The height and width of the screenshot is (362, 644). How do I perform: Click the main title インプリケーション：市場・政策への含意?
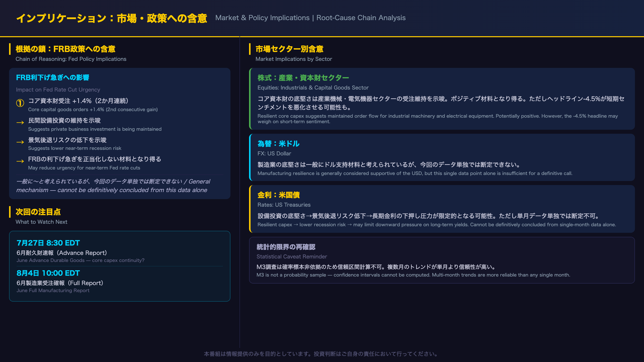(111, 18)
